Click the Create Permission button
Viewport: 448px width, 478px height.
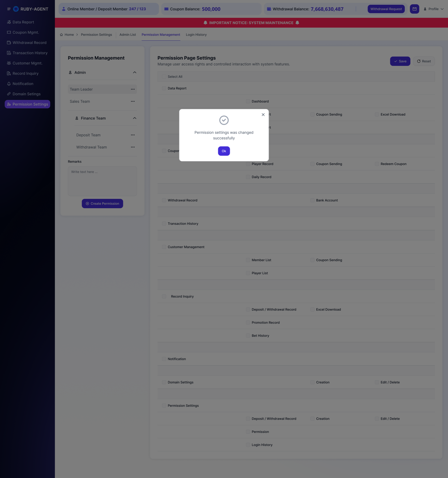tap(102, 204)
